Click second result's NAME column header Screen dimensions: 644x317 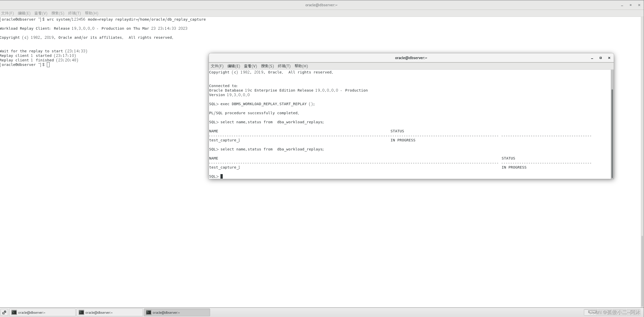[x=214, y=158]
